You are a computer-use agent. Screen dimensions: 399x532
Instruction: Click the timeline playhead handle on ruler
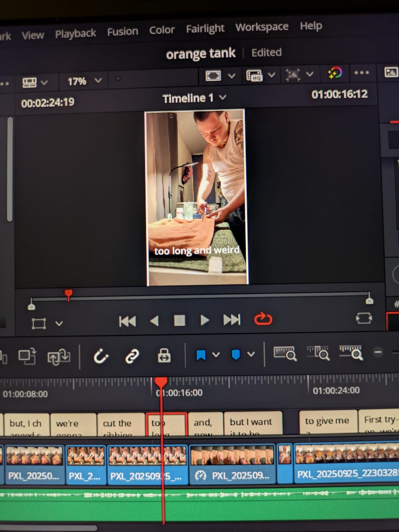click(x=161, y=382)
